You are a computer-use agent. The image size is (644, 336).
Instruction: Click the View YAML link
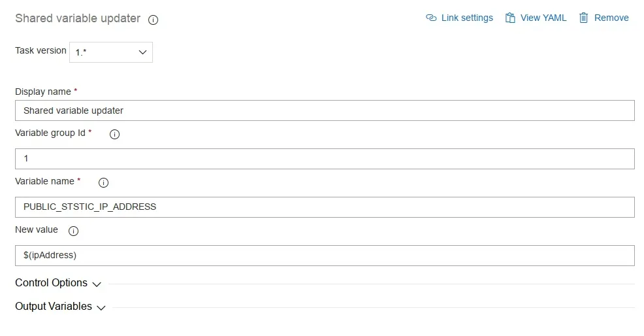(x=543, y=18)
